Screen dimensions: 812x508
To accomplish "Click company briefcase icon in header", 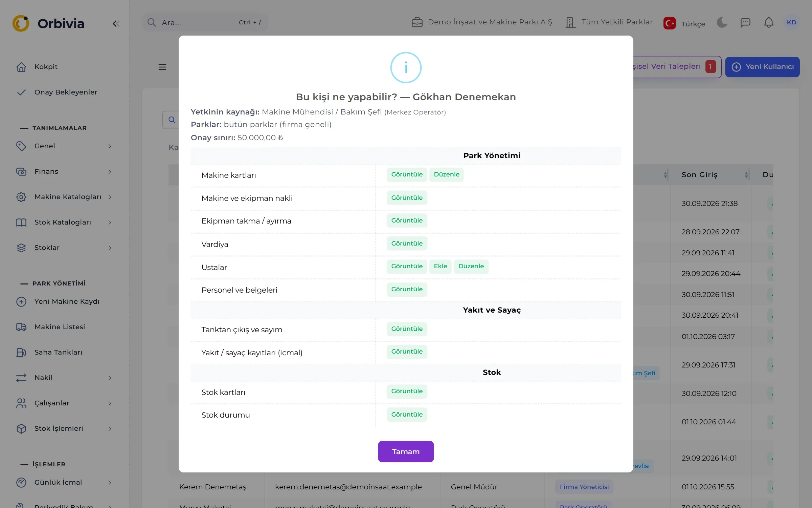I will [417, 22].
